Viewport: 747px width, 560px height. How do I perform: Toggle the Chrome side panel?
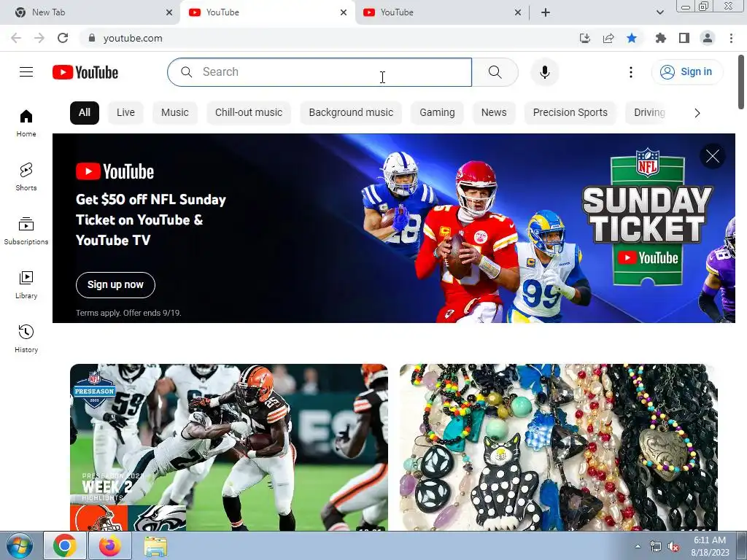[x=684, y=38]
